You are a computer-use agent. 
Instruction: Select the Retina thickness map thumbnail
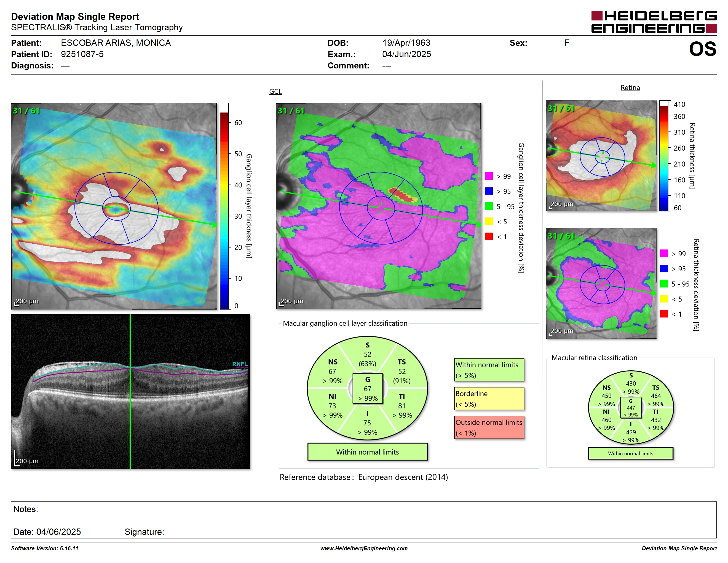(x=601, y=156)
